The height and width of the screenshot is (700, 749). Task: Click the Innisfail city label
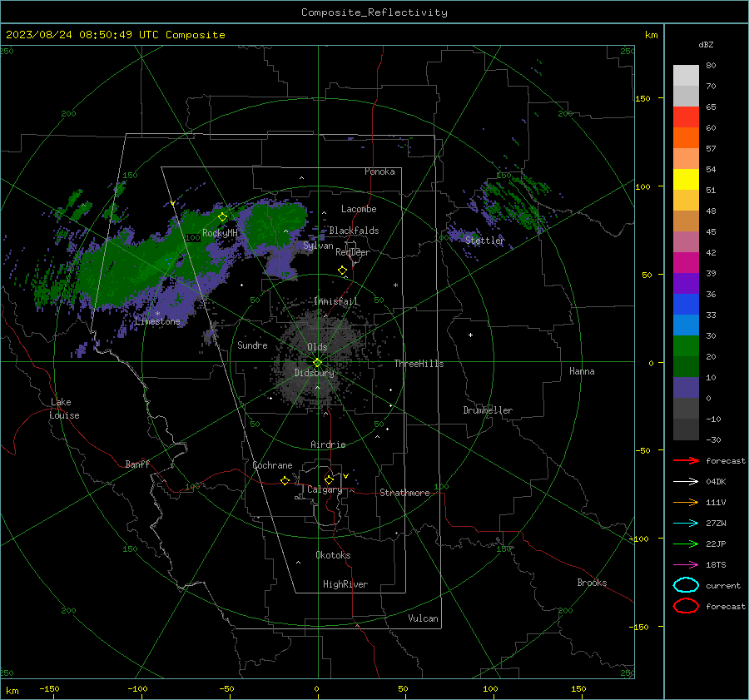[336, 301]
